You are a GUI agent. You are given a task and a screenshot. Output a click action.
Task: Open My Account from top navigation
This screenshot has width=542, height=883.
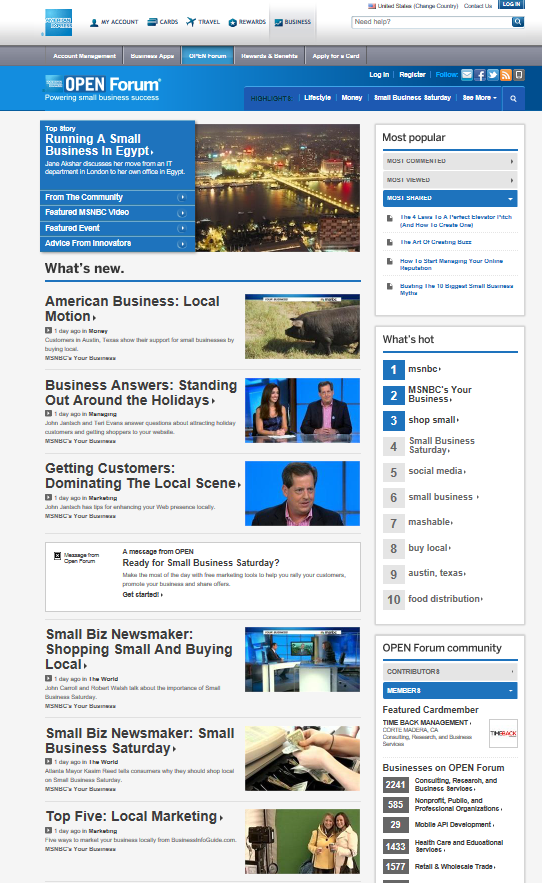(x=114, y=22)
